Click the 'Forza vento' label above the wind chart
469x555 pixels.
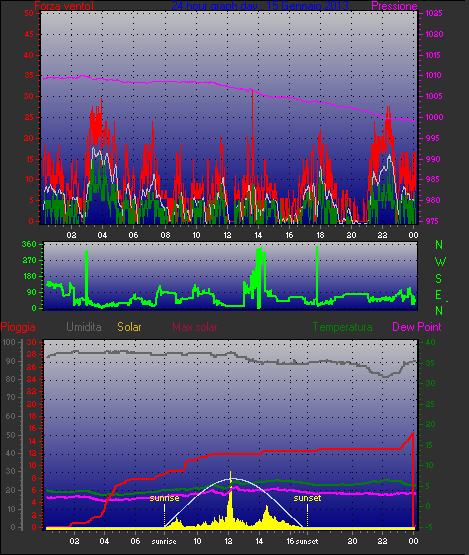tap(64, 6)
